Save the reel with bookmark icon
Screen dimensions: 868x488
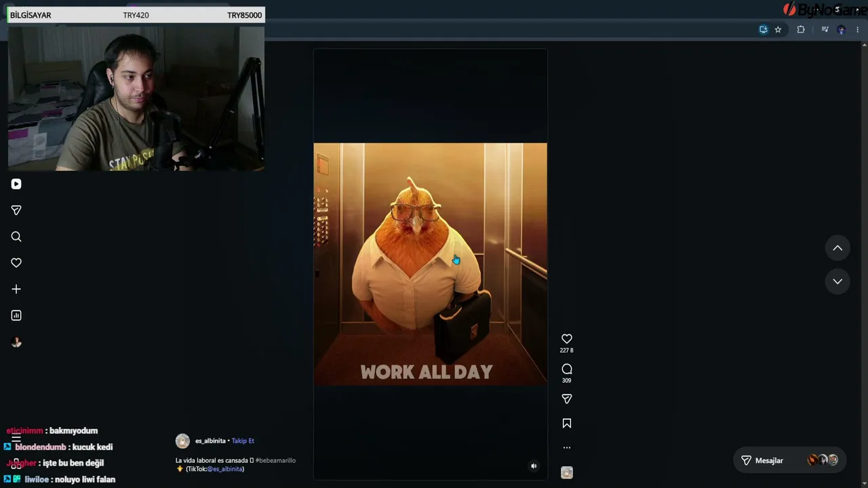(567, 424)
